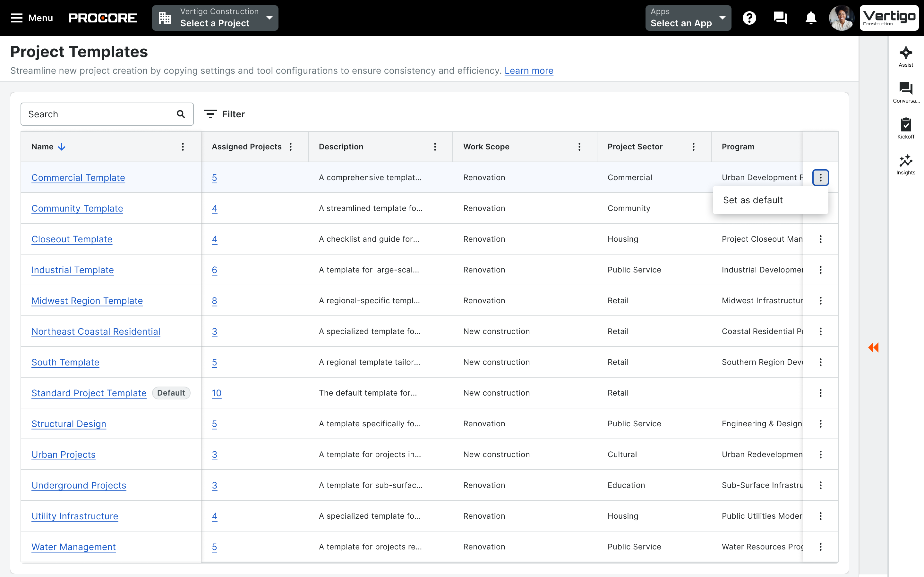This screenshot has width=924, height=577.
Task: Click the search magnifier icon
Action: [181, 114]
